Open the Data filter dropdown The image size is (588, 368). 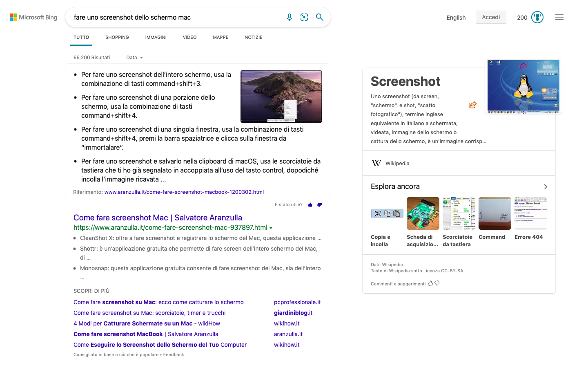[134, 58]
